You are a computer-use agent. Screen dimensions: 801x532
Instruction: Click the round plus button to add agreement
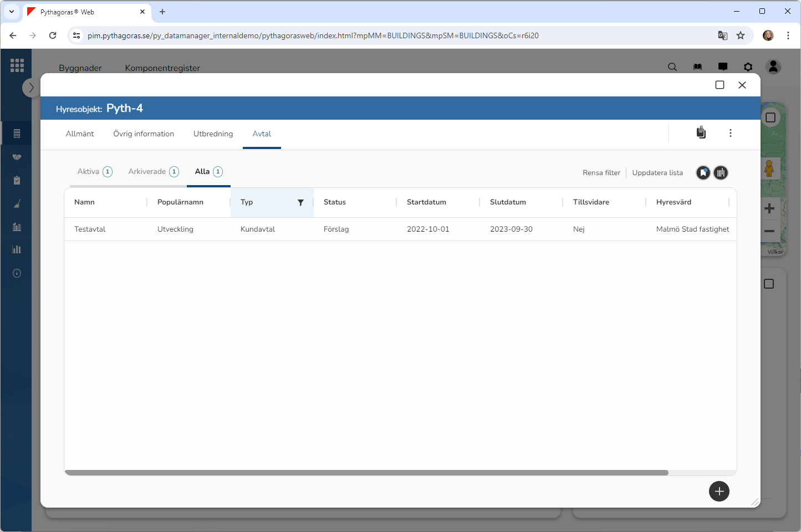click(x=719, y=492)
